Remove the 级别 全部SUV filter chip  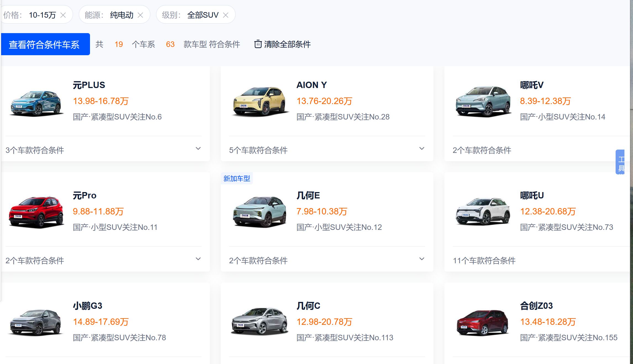click(226, 15)
